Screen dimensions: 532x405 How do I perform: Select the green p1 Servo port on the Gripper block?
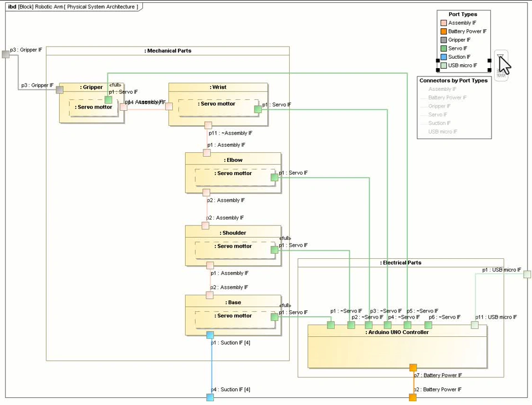pyautogui.click(x=108, y=99)
